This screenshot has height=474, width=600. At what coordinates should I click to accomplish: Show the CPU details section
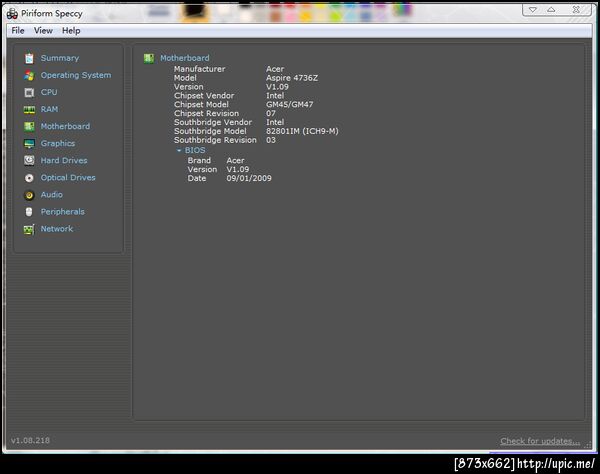pyautogui.click(x=49, y=92)
